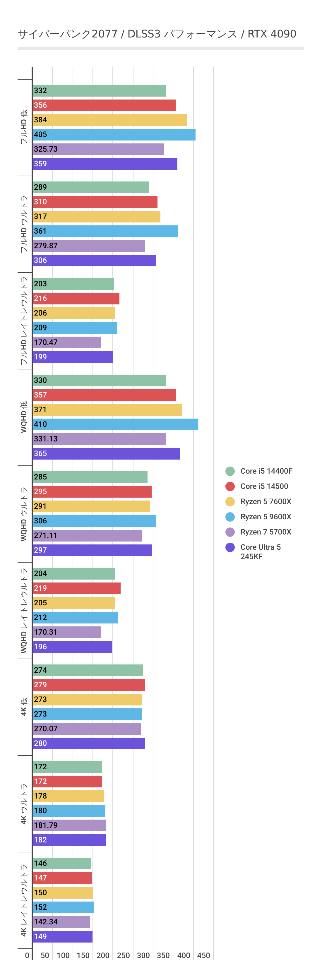Click the chart title サイバーパンク2077
Image resolution: width=322 pixels, height=980 pixels.
(x=156, y=34)
